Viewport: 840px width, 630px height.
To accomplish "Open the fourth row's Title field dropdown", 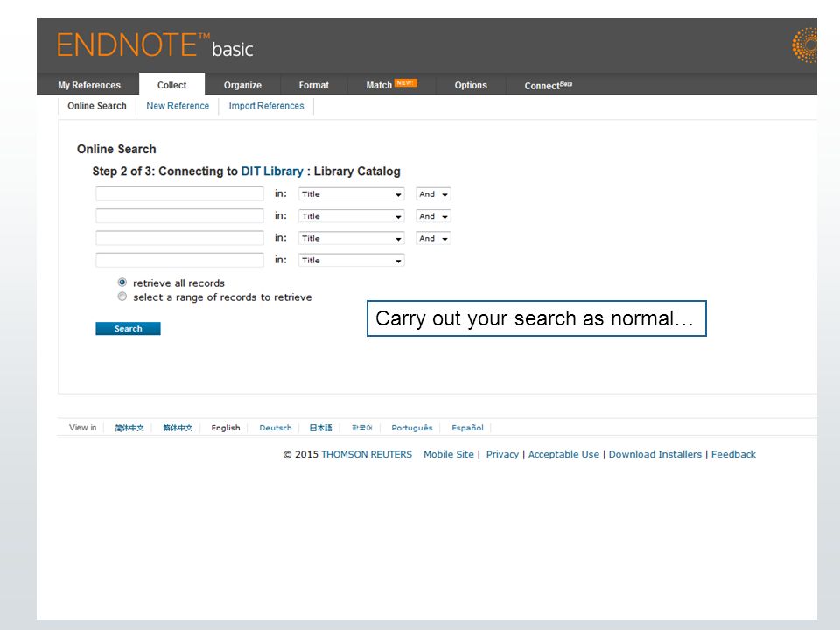I will tap(352, 261).
